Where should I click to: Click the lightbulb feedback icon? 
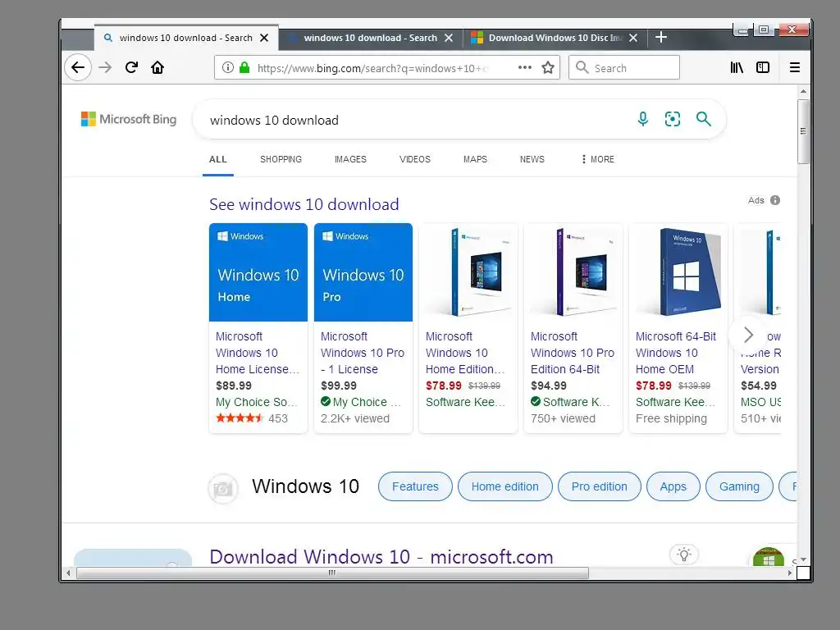(x=684, y=555)
